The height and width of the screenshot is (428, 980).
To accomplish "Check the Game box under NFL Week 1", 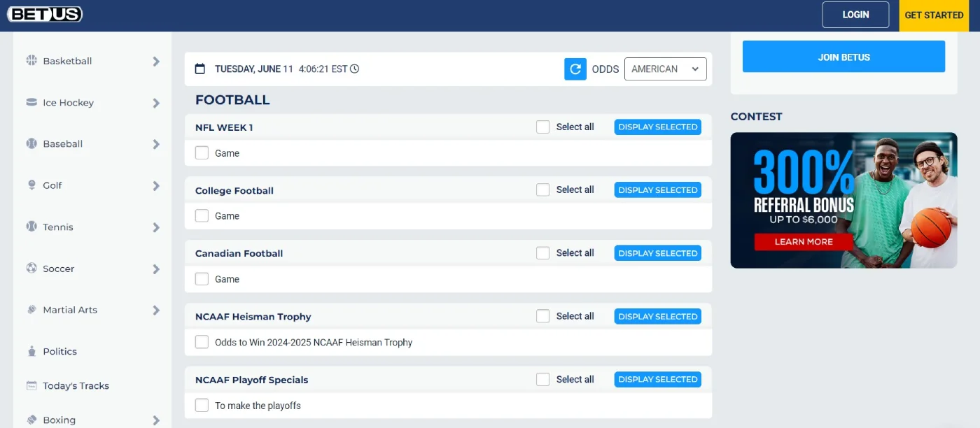I will [202, 153].
